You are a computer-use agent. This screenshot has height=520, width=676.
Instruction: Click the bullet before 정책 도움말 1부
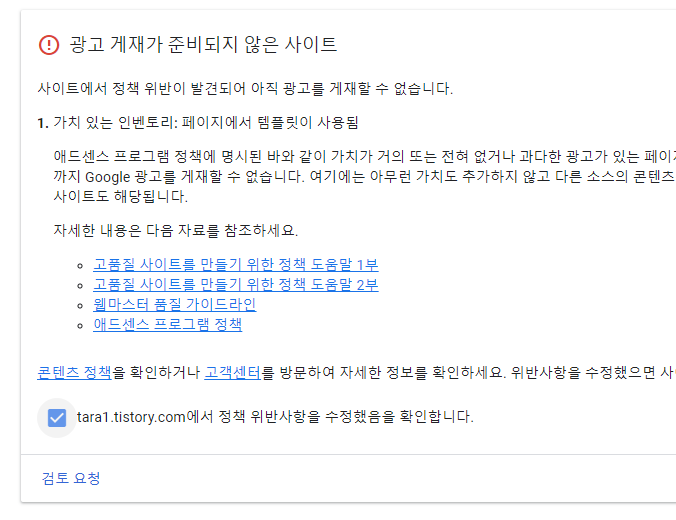pyautogui.click(x=80, y=266)
